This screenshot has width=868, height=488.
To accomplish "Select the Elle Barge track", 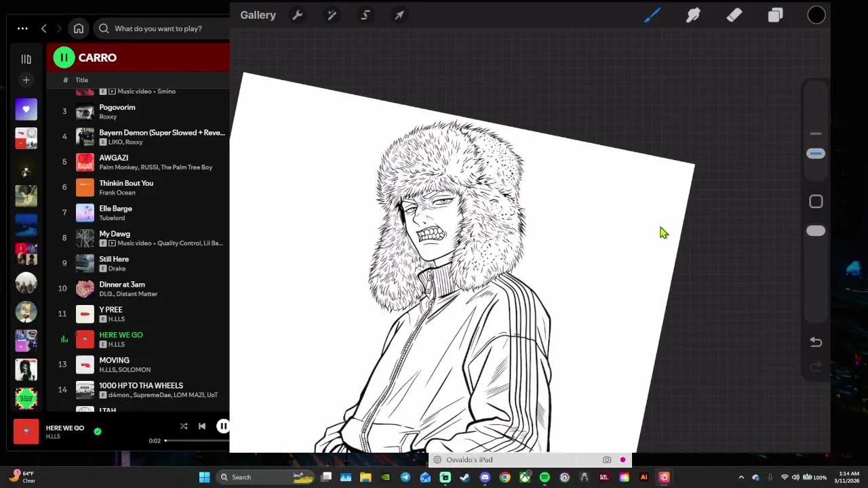I will coord(138,213).
